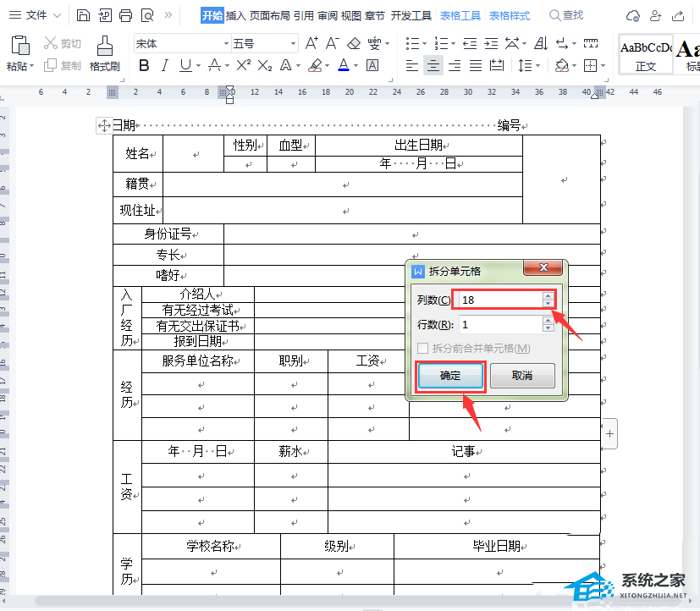Switch to 表格样式 tab
This screenshot has width=700, height=611.
(x=510, y=16)
